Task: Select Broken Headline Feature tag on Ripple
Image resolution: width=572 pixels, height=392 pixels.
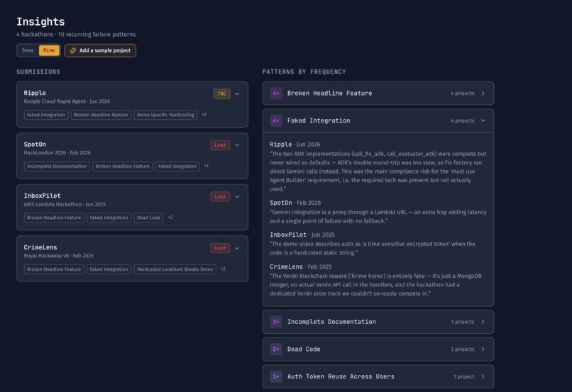Action: coord(101,115)
